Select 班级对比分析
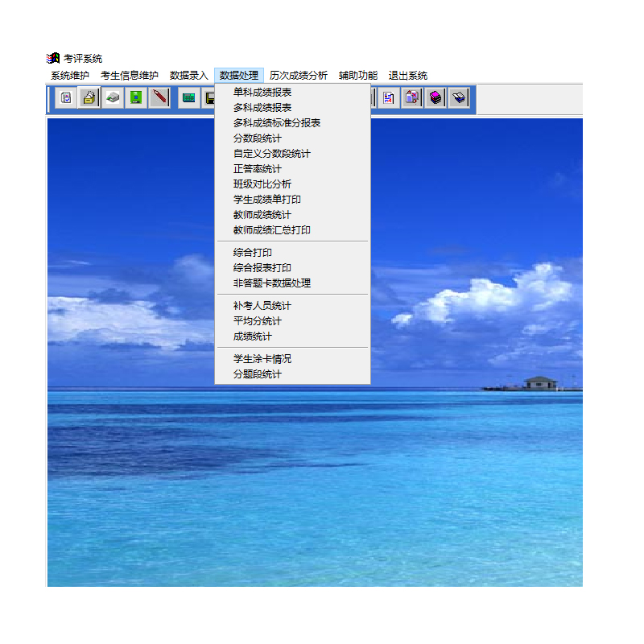644x644 pixels. (x=292, y=184)
